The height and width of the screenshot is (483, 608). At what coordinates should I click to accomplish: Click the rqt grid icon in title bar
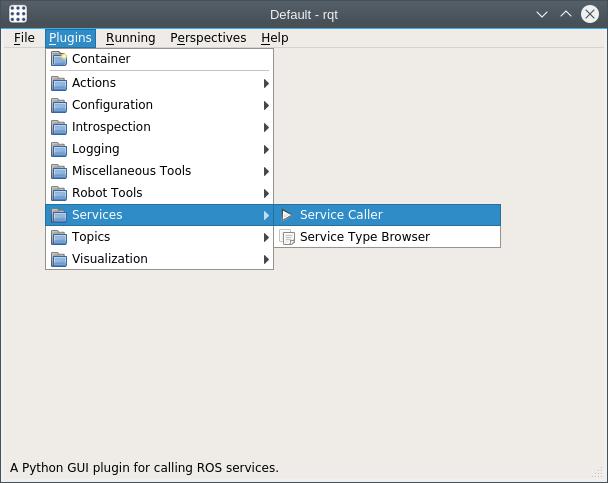point(18,14)
